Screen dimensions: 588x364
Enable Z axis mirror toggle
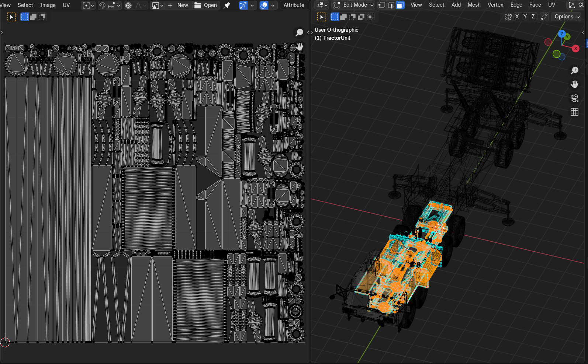point(533,17)
